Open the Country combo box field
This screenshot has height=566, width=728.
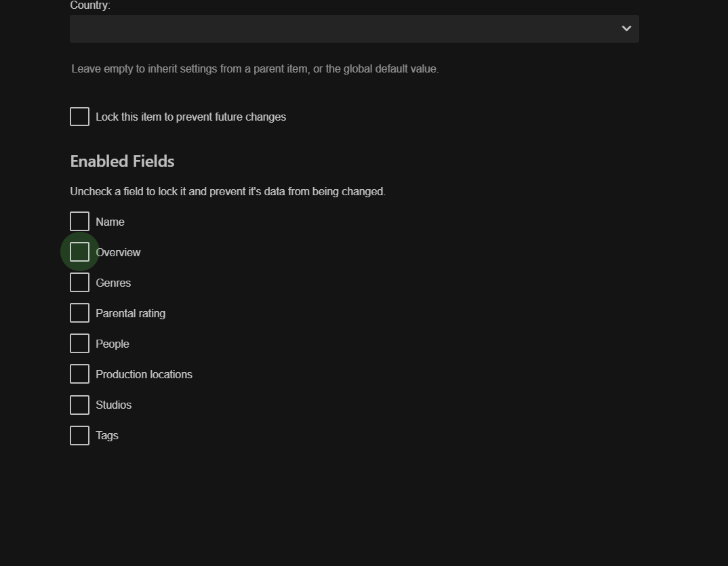pos(339,28)
